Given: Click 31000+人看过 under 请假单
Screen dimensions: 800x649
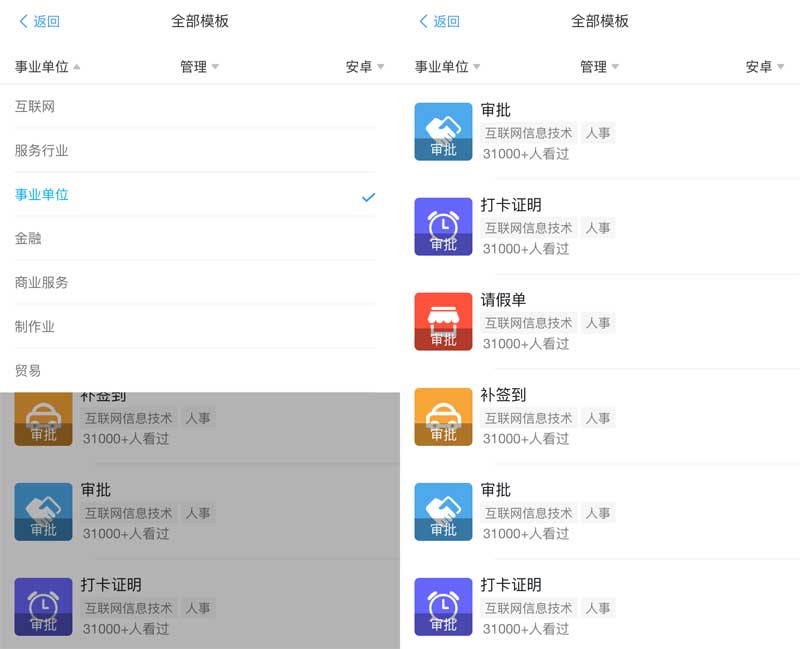Looking at the screenshot, I should [x=526, y=344].
